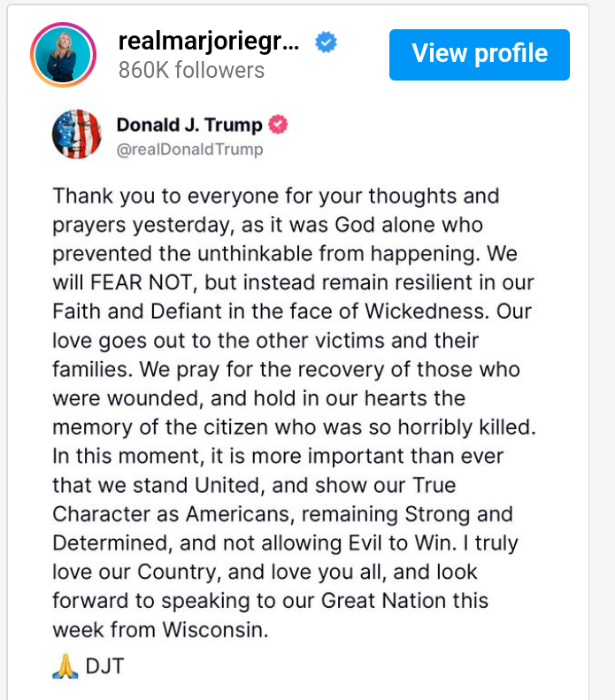Click the 860K followers count
Screen dimensions: 615x700
tap(191, 70)
